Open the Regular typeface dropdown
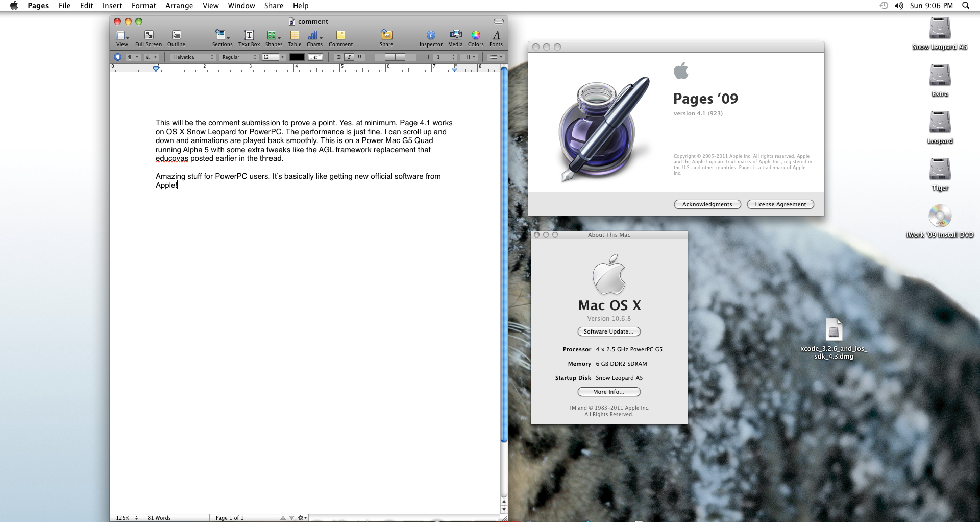Screen dimensions: 980x522 238,57
